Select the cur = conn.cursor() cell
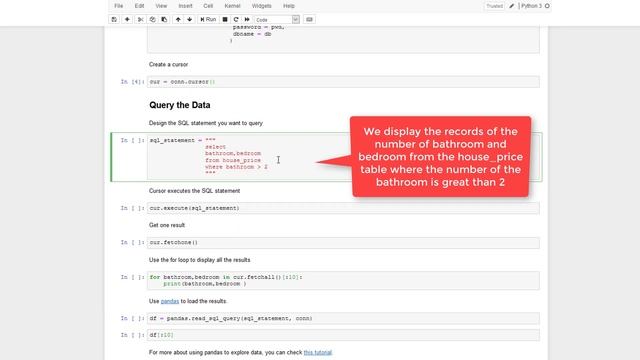 click(x=343, y=82)
